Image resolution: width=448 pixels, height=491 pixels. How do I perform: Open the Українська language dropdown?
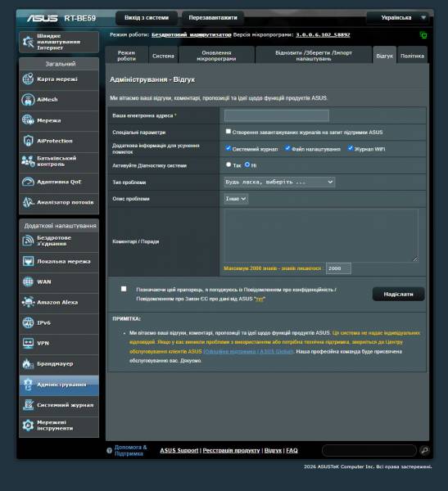pyautogui.click(x=400, y=18)
